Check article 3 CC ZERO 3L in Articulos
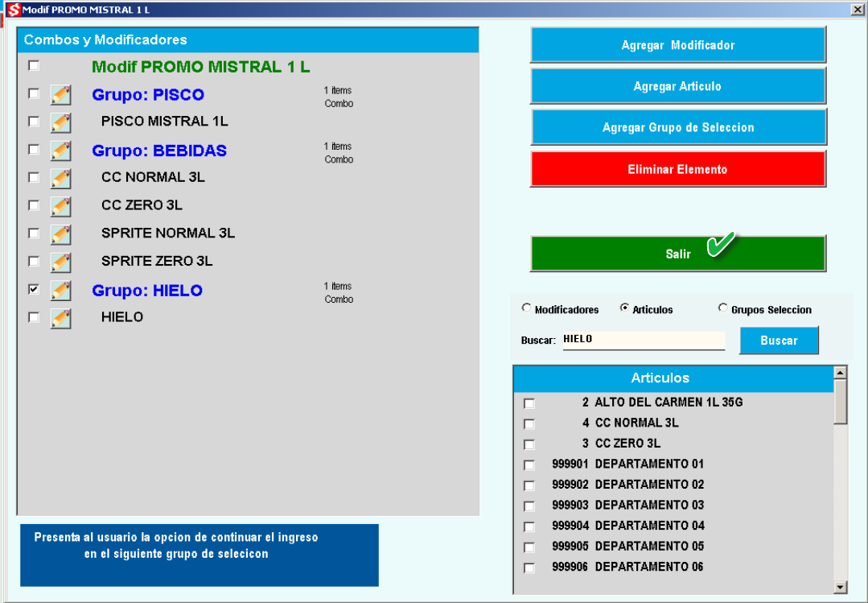The width and height of the screenshot is (868, 603). 529,444
